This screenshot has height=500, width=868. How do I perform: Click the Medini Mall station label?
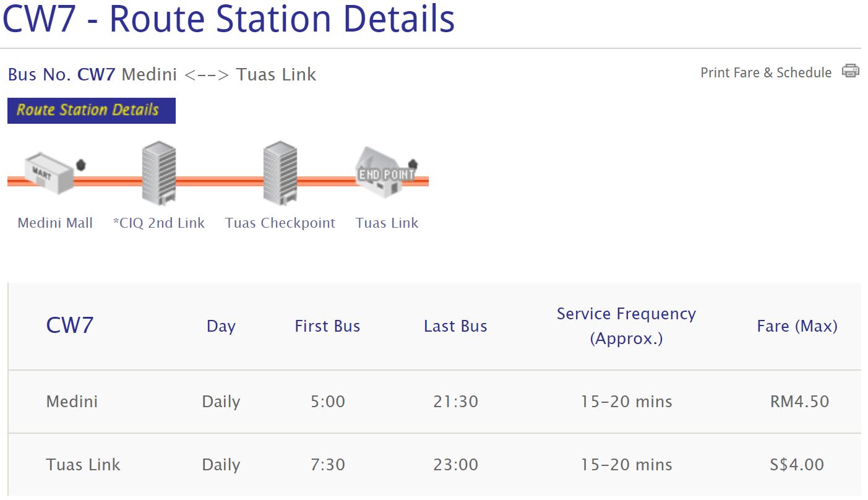coord(55,223)
